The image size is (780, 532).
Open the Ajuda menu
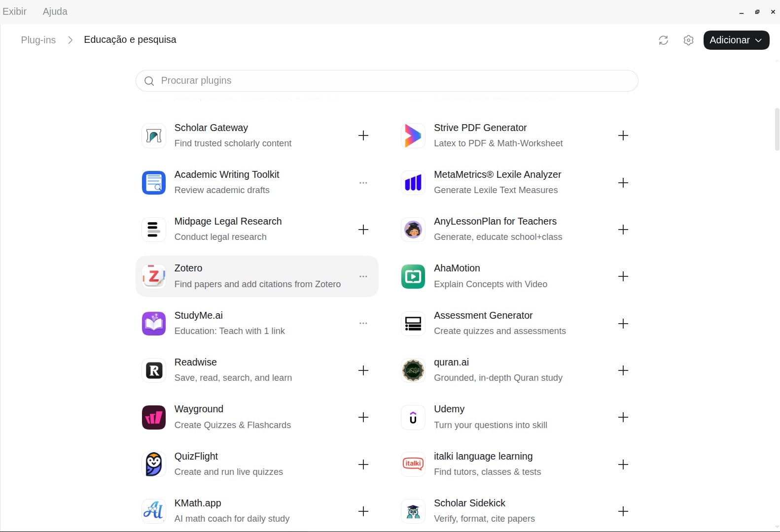(55, 11)
